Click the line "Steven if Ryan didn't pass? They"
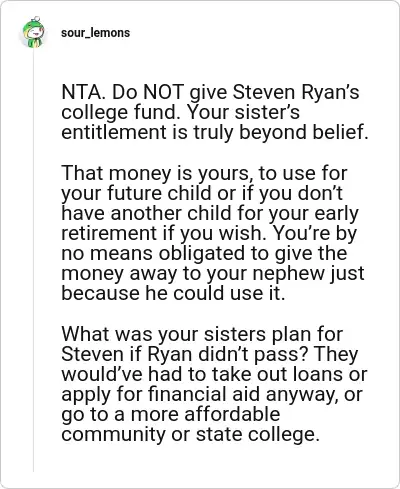 tap(210, 354)
